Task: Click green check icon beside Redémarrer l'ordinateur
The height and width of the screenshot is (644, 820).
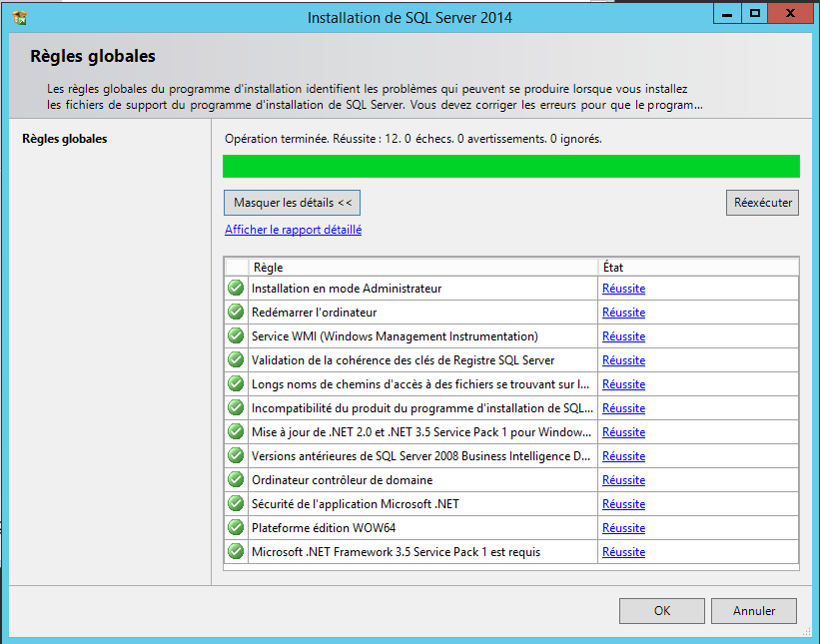Action: [236, 312]
